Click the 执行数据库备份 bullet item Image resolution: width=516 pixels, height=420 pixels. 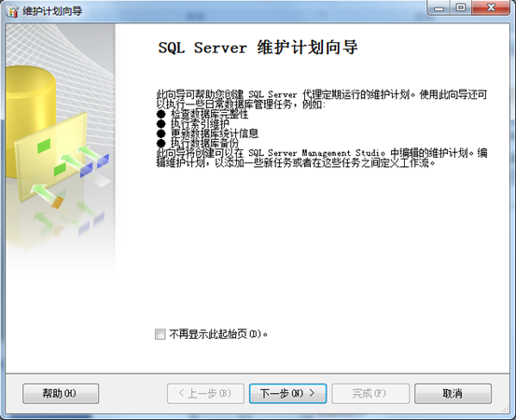[x=204, y=143]
